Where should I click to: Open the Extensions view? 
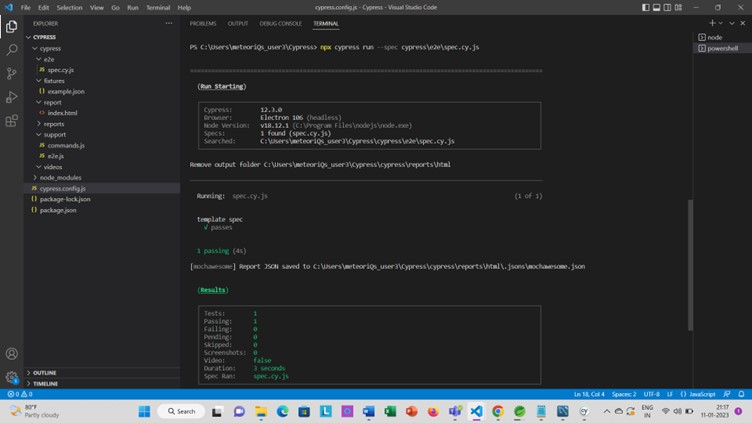pyautogui.click(x=12, y=120)
